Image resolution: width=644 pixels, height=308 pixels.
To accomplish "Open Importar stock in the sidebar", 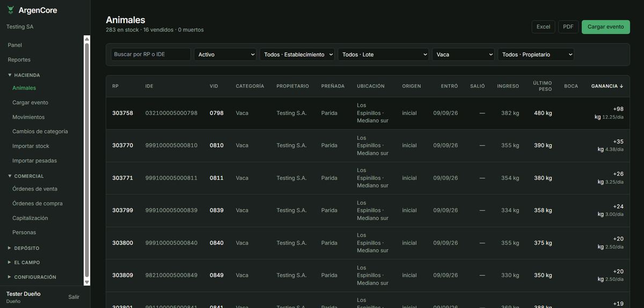I will [x=31, y=146].
